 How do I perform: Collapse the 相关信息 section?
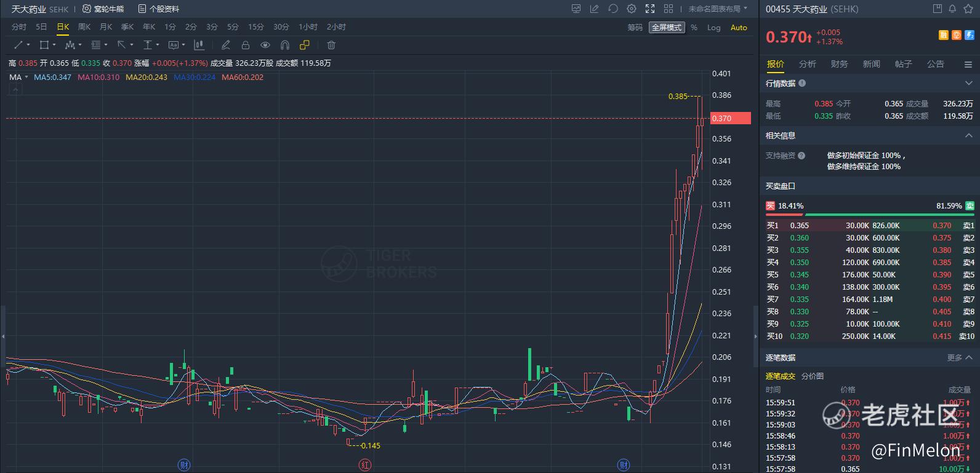(x=969, y=135)
